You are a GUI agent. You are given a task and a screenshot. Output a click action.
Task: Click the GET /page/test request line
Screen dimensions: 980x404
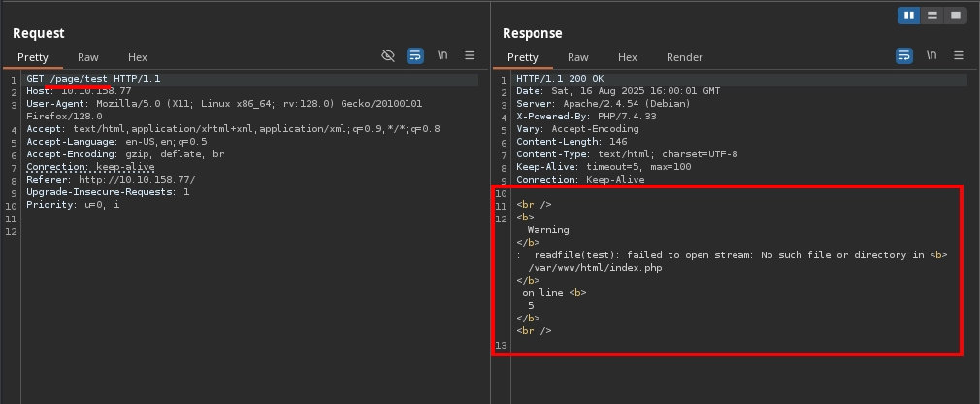[x=93, y=79]
